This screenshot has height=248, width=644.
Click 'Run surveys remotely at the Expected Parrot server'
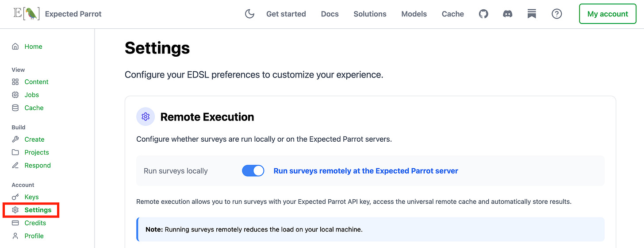[366, 171]
